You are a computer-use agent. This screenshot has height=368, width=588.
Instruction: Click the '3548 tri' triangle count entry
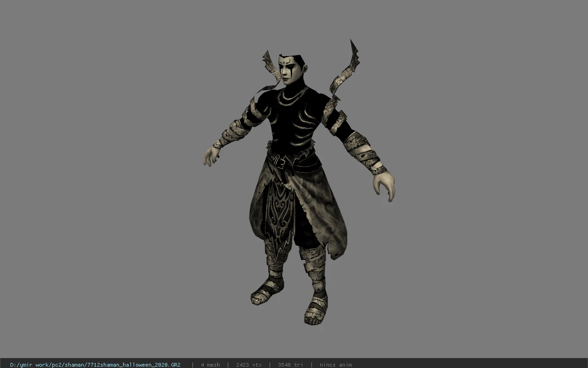pyautogui.click(x=290, y=365)
